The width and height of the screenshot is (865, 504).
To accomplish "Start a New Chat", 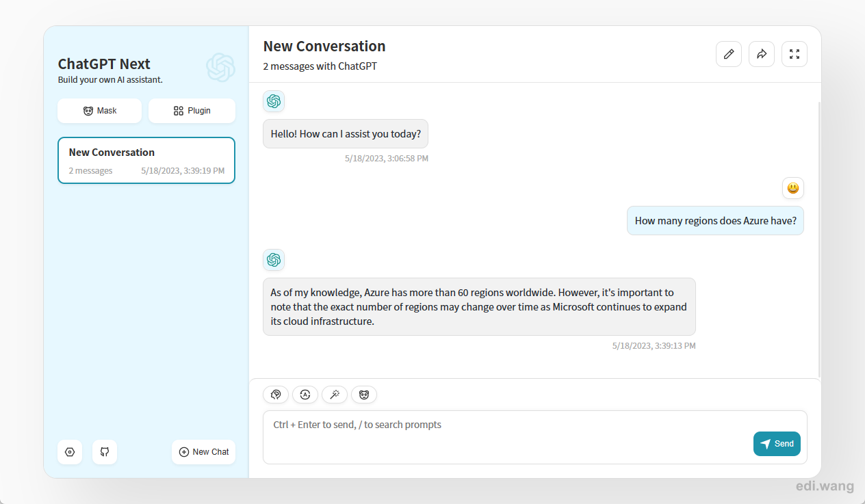I will point(203,452).
